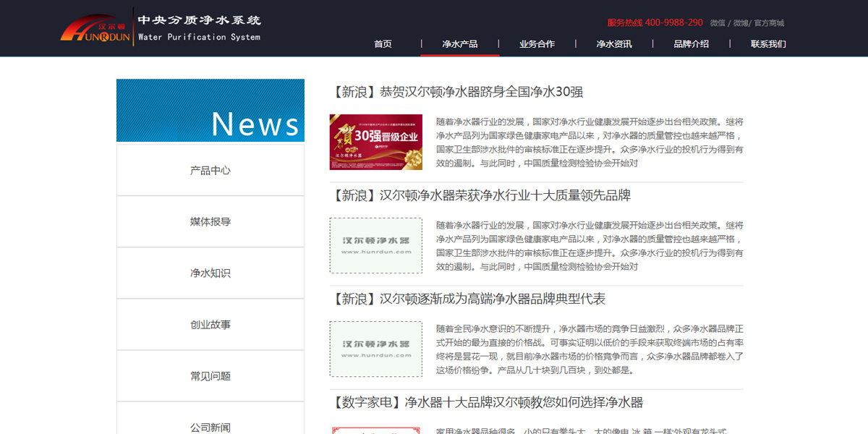Open article 净水器十大品牌汉尔顿教您如何选择净水器
The width and height of the screenshot is (868, 434).
[x=487, y=402]
